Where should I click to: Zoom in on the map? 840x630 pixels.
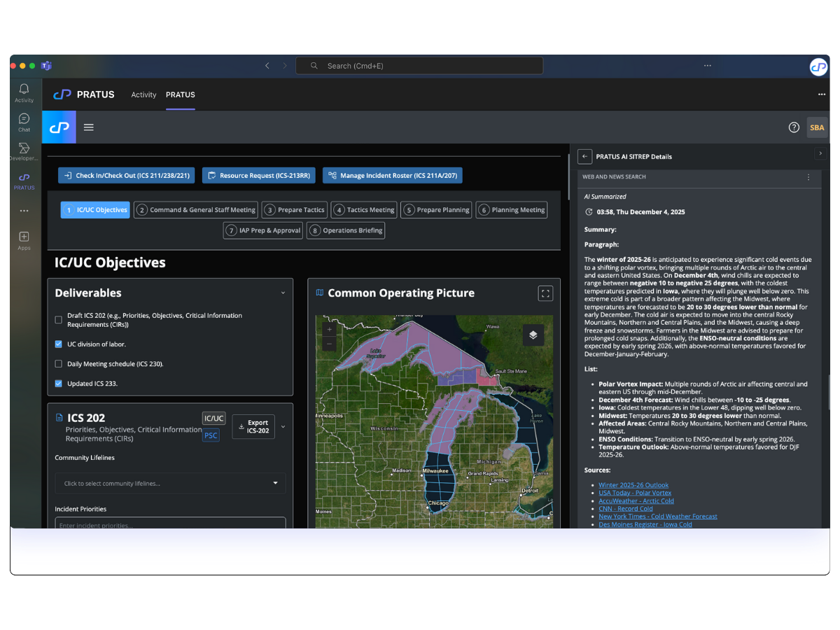tap(330, 329)
